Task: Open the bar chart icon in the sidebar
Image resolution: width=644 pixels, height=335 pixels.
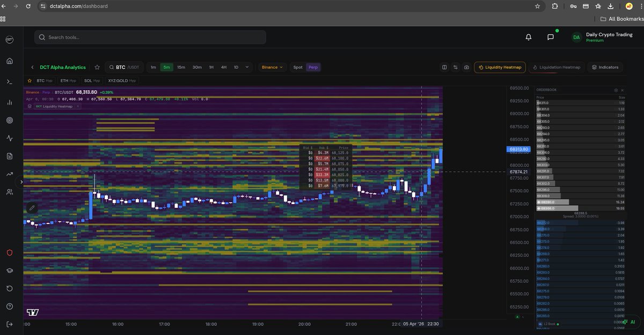Action: (9, 102)
